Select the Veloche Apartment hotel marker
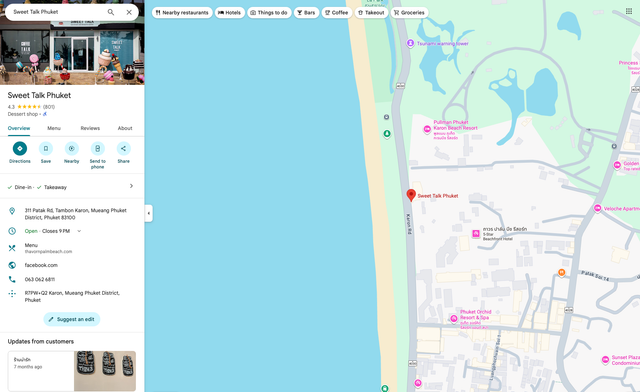 tap(598, 208)
